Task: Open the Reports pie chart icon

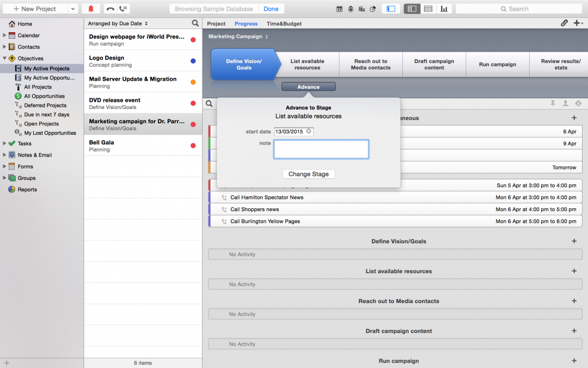Action: pyautogui.click(x=12, y=190)
